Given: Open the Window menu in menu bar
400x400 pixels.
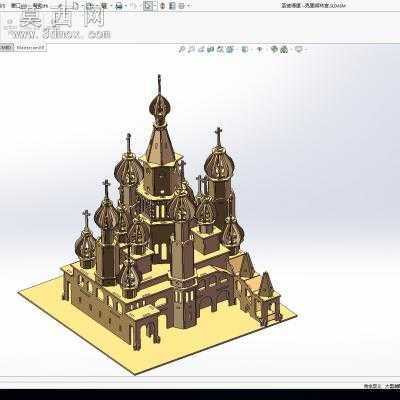Looking at the screenshot, I should coord(19,6).
